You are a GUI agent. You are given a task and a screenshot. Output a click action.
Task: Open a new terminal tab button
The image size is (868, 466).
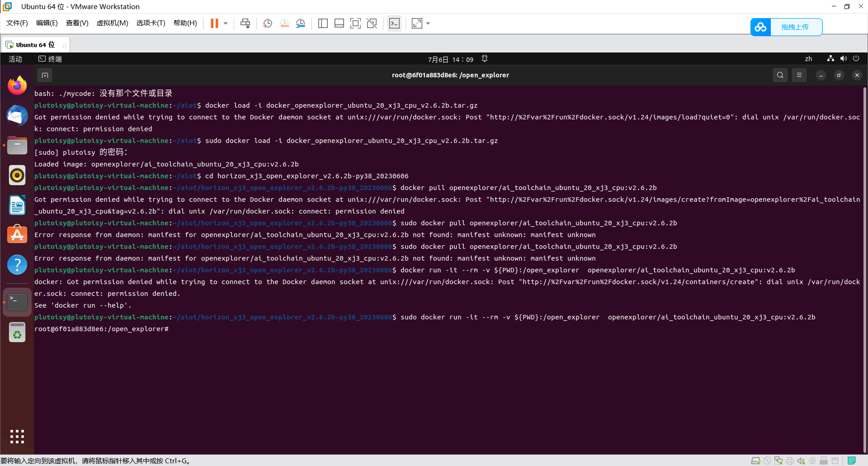coord(45,75)
